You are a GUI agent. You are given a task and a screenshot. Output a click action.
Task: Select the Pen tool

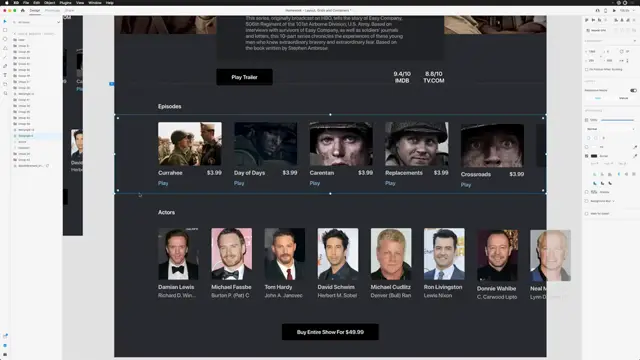click(x=5, y=66)
